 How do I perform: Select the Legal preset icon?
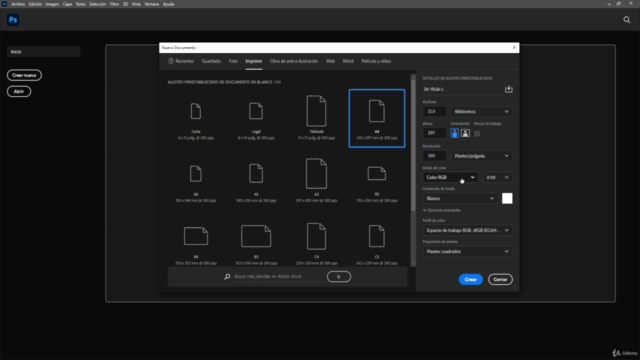click(256, 111)
